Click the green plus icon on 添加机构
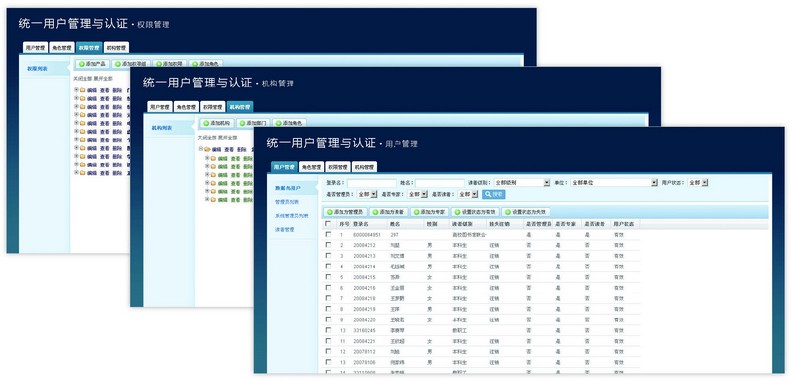 206,123
